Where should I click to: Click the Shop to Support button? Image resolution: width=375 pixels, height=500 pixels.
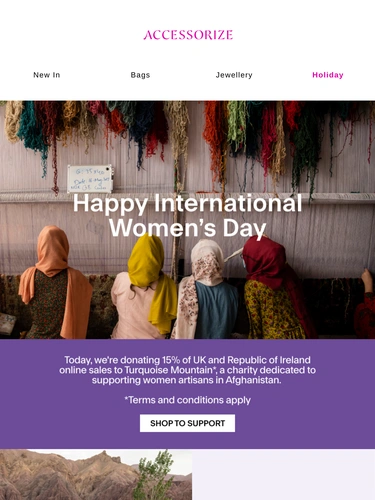point(187,423)
